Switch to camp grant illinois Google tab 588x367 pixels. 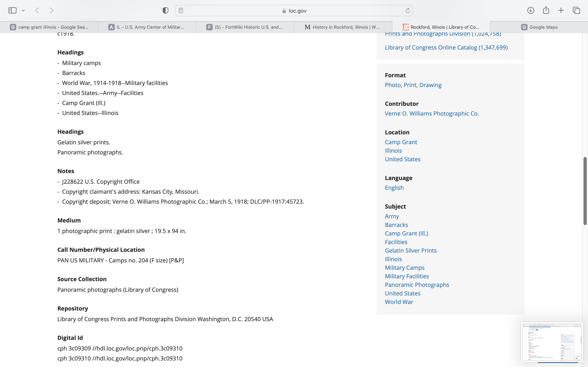click(x=49, y=27)
